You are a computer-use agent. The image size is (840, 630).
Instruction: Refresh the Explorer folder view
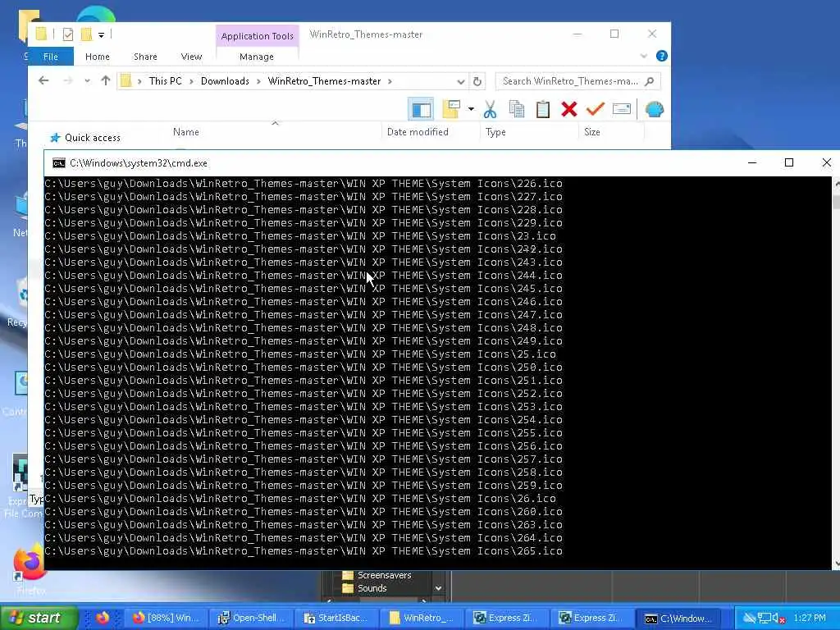point(477,81)
